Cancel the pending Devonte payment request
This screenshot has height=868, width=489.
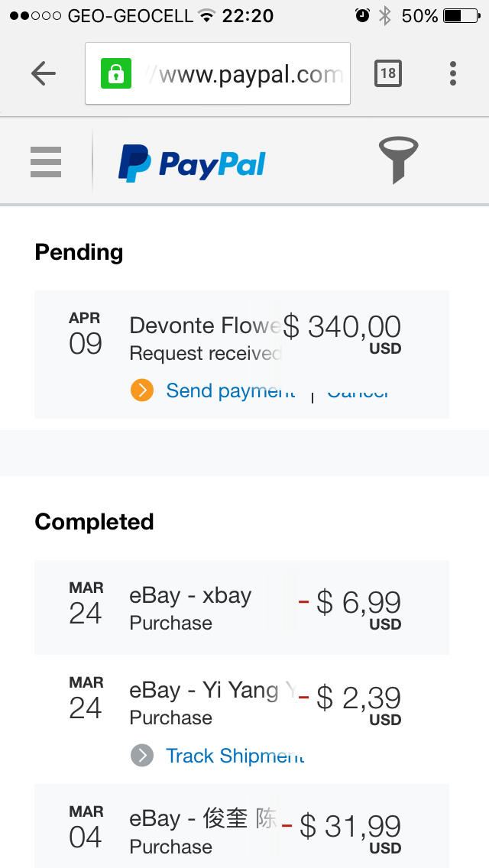pos(358,393)
